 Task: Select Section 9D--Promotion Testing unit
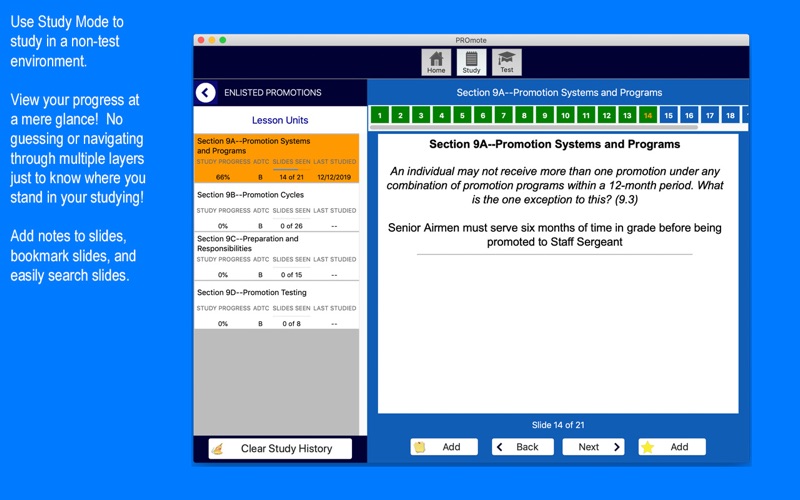pyautogui.click(x=277, y=305)
